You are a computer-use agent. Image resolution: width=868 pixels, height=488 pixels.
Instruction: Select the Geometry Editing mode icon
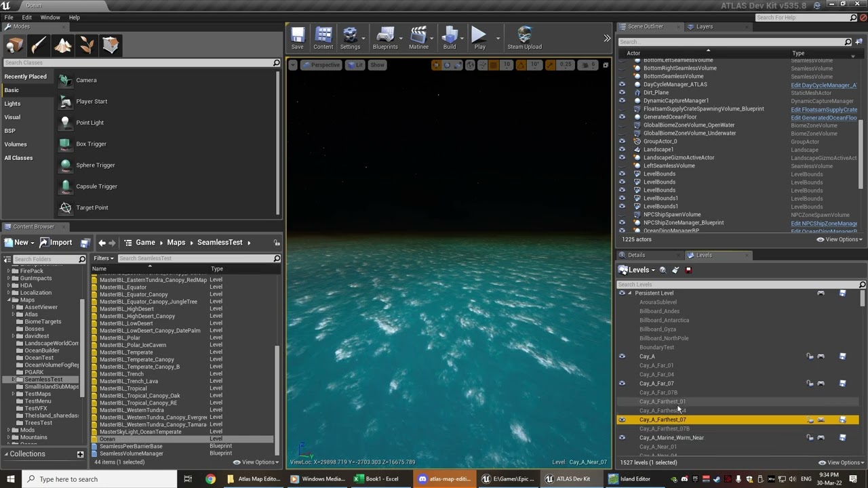coord(111,45)
